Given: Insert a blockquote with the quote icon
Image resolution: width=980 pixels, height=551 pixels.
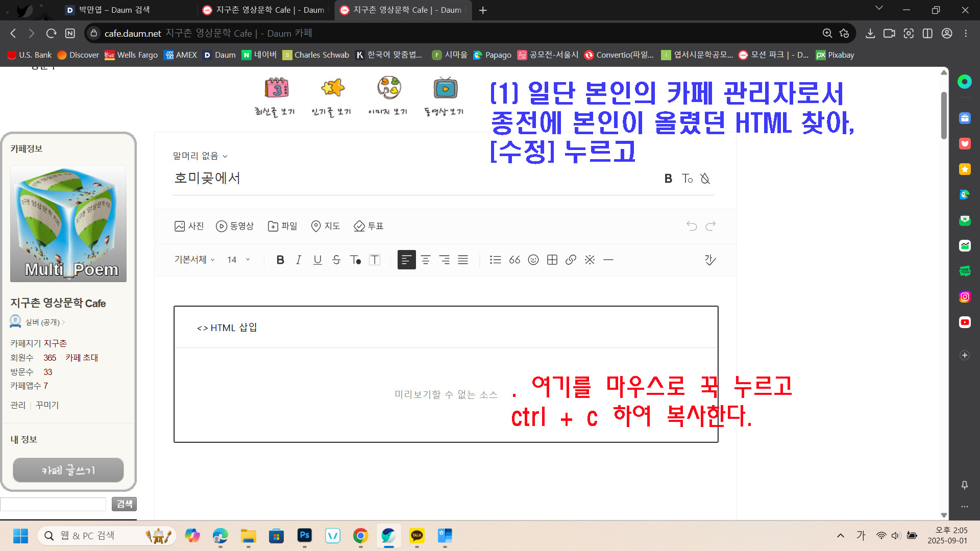Looking at the screenshot, I should click(514, 260).
